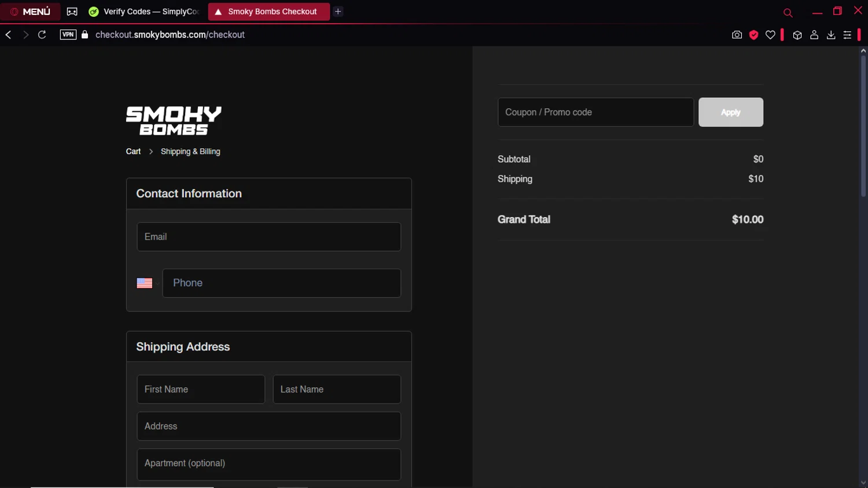Click the Grand Total $10.00 amount
The image size is (868, 488).
[x=748, y=219]
